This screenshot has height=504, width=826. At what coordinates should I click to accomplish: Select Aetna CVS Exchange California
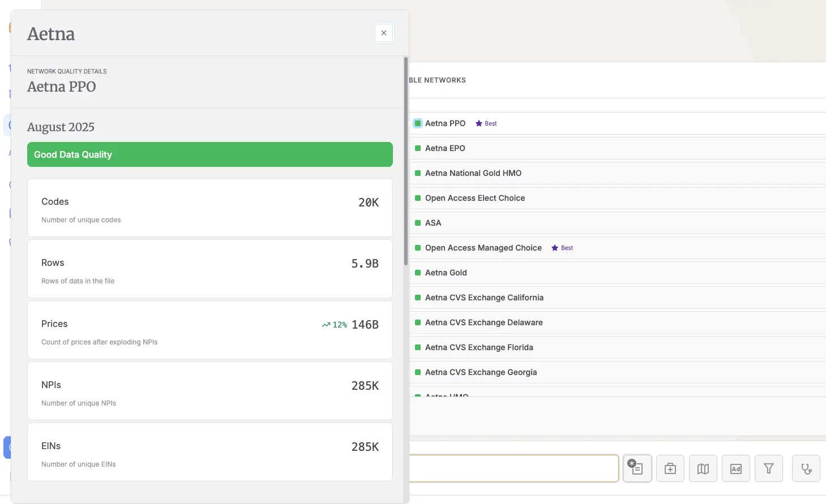click(617, 298)
